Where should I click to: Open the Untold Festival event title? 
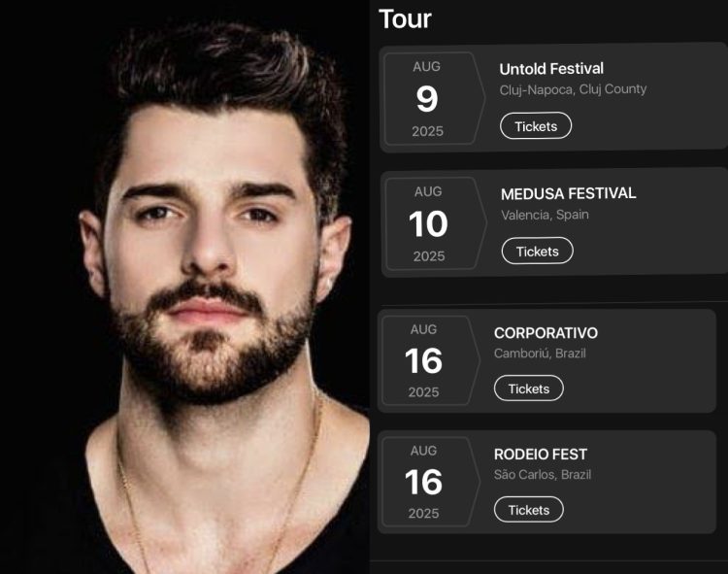click(551, 69)
